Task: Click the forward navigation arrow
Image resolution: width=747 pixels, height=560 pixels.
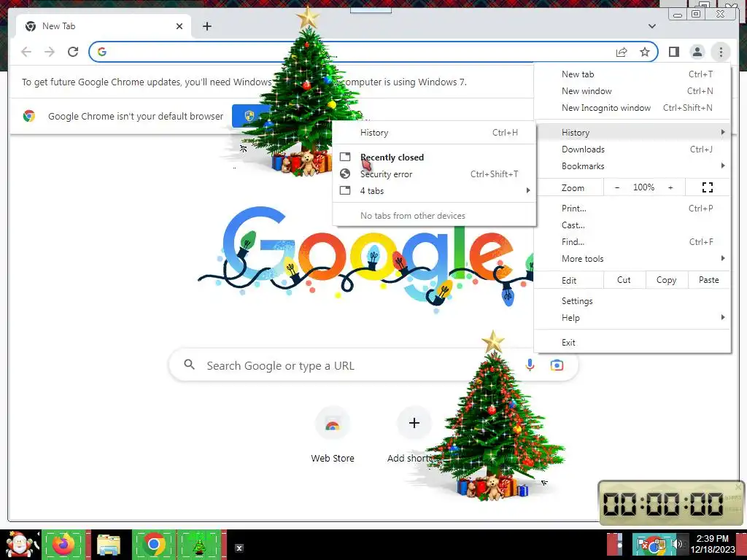Action: click(50, 52)
